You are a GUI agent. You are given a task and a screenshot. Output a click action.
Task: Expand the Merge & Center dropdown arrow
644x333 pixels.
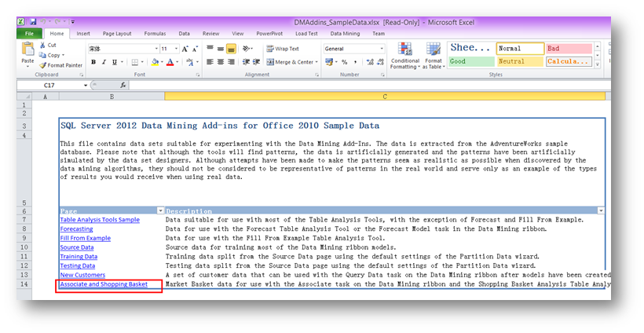click(317, 62)
